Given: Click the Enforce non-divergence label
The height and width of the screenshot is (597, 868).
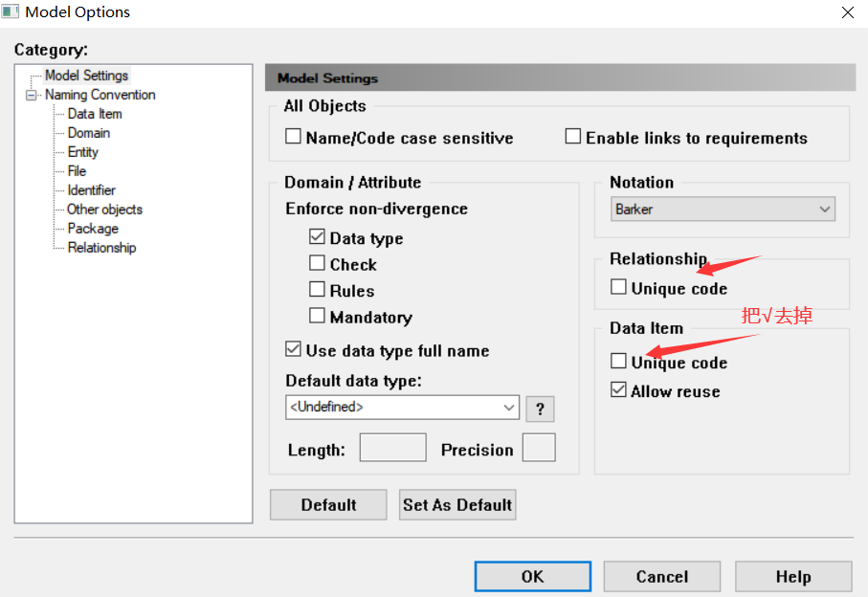Looking at the screenshot, I should 376,210.
